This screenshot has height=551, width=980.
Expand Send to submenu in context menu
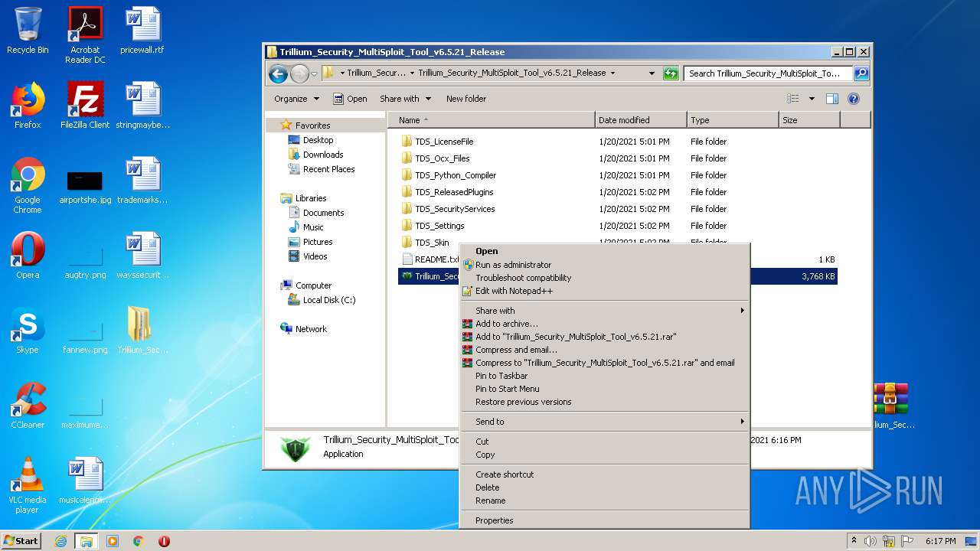[x=604, y=422]
